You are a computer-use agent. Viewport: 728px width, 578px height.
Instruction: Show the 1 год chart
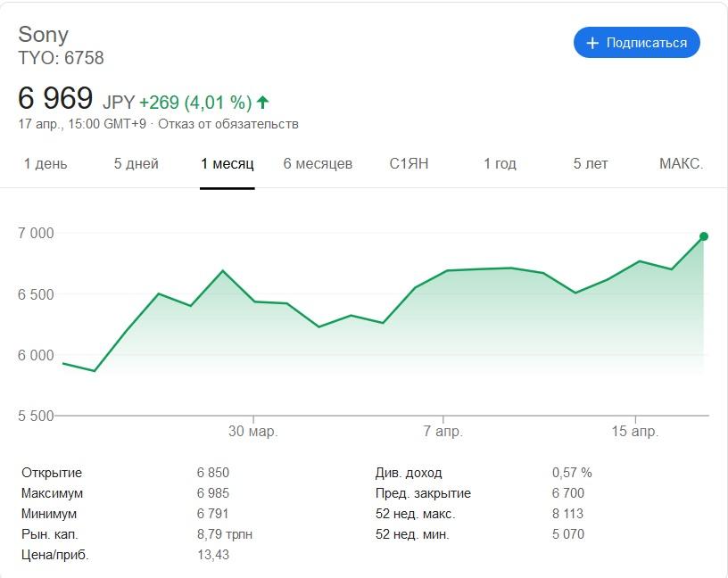point(500,164)
